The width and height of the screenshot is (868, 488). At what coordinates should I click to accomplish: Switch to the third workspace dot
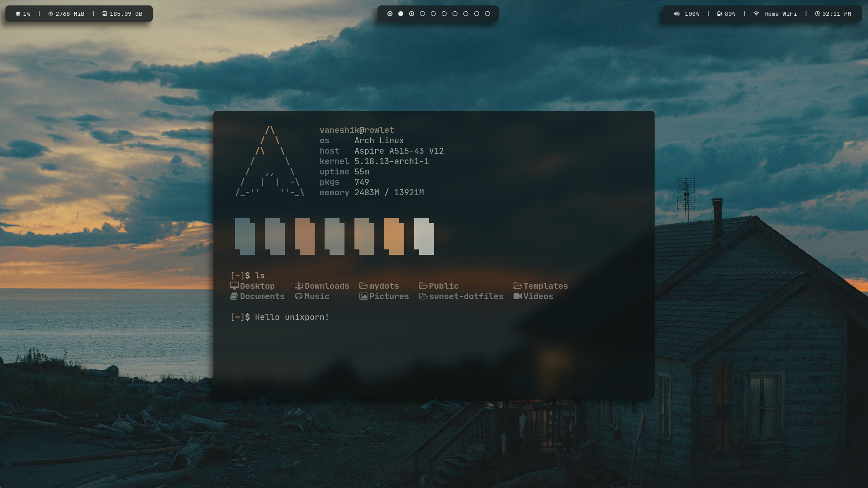pos(411,14)
